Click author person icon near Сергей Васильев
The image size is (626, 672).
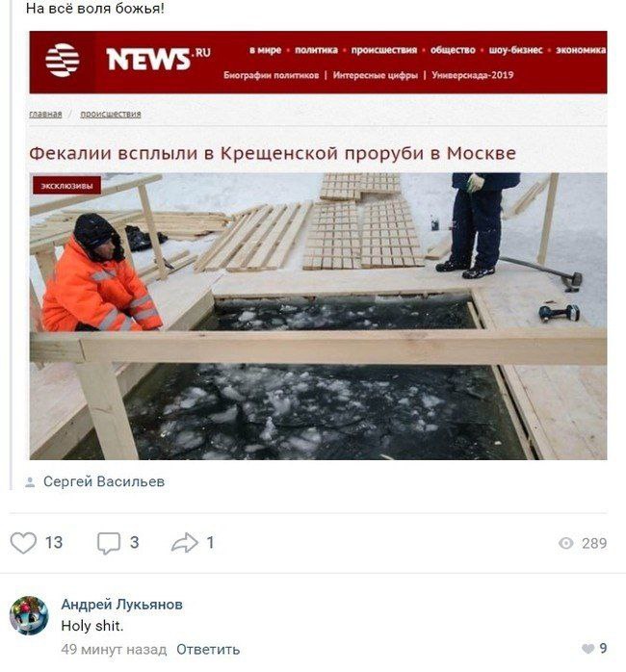click(x=30, y=482)
